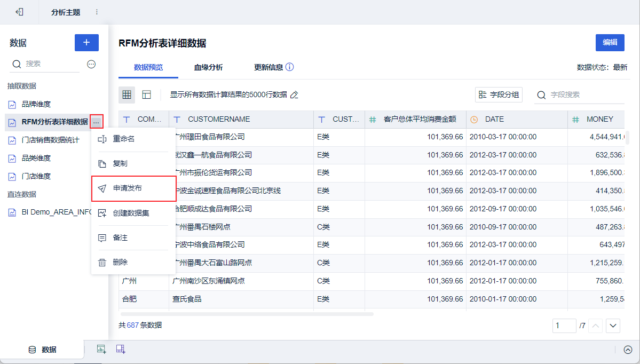Click the number type icon of MONEY column

tap(576, 120)
